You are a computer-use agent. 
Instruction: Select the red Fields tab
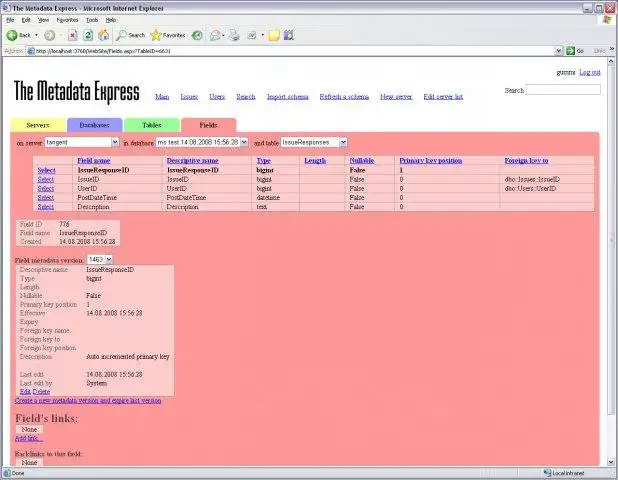coord(208,125)
